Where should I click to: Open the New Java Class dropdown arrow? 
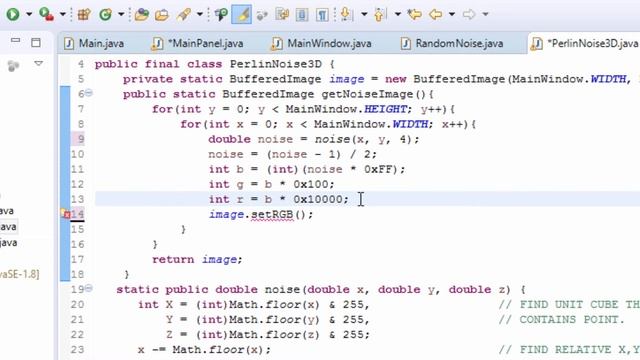point(121,15)
